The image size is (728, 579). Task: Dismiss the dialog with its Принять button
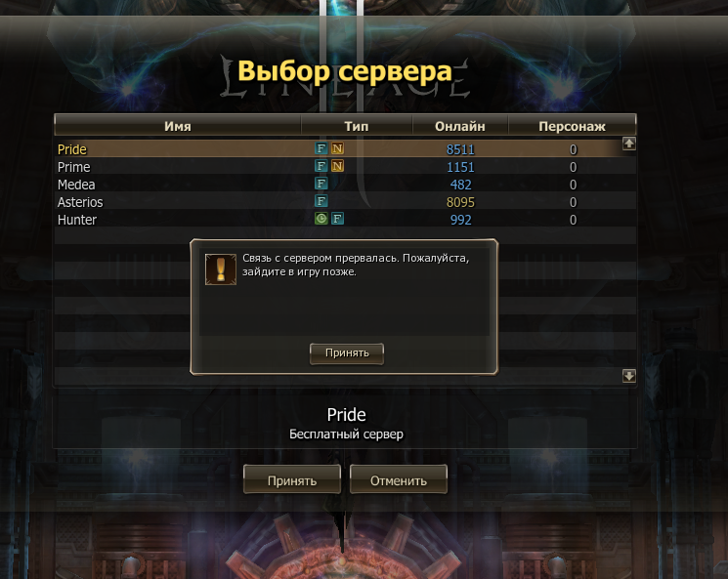point(347,353)
